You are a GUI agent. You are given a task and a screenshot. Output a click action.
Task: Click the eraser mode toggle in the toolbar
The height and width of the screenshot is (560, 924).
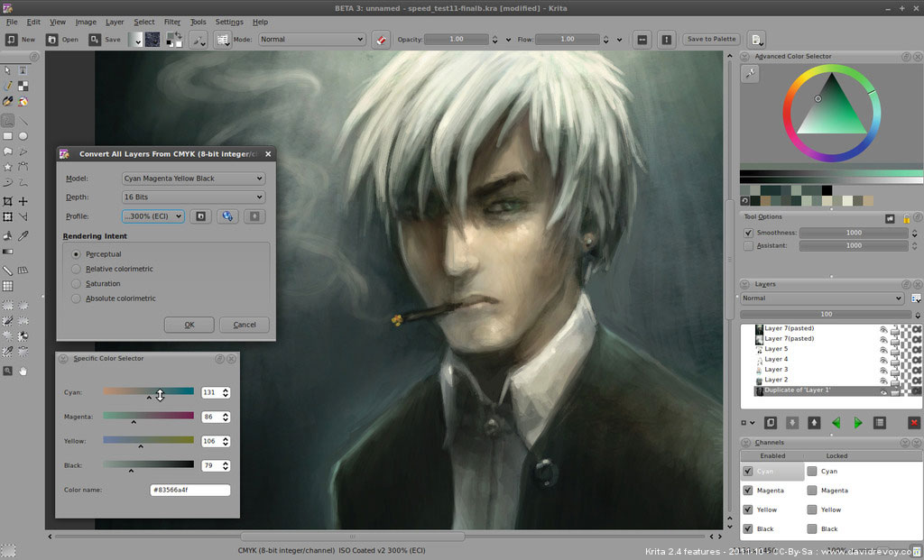coord(382,39)
